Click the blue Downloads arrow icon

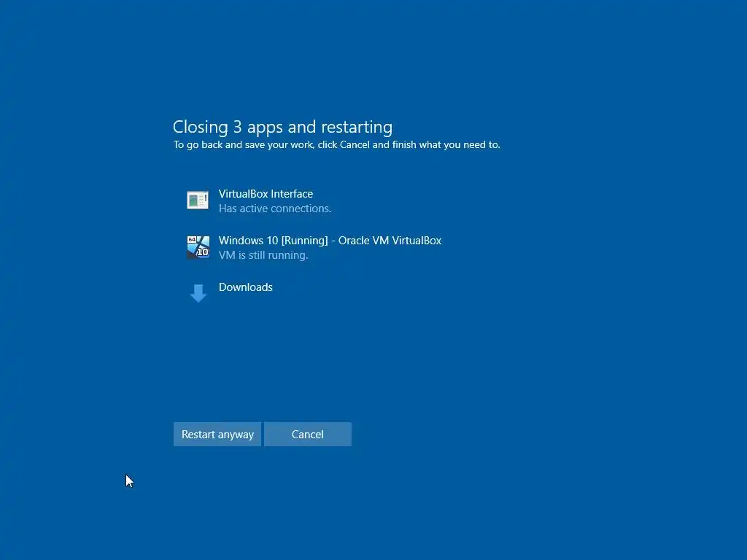click(198, 293)
